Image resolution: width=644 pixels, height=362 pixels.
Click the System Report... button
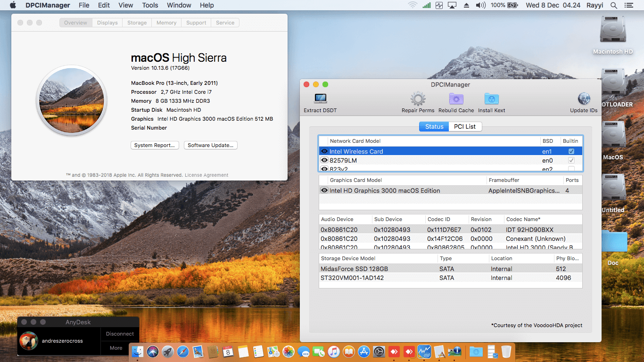point(155,145)
